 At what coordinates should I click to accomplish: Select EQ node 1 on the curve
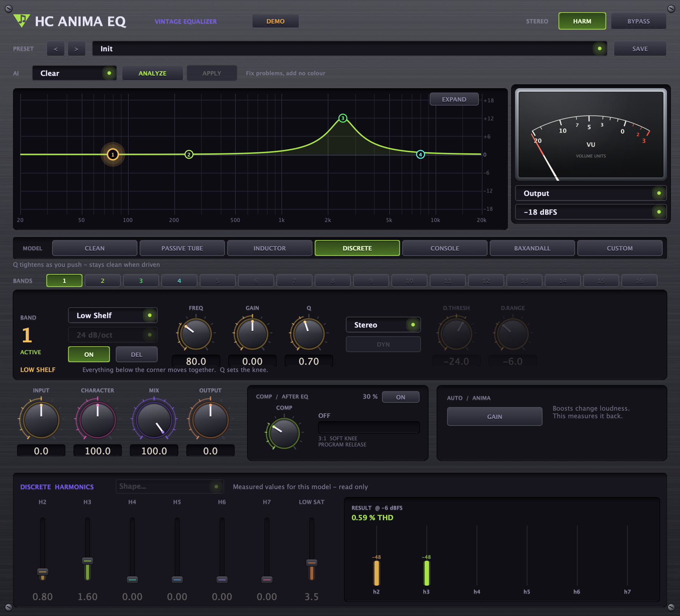coord(113,155)
